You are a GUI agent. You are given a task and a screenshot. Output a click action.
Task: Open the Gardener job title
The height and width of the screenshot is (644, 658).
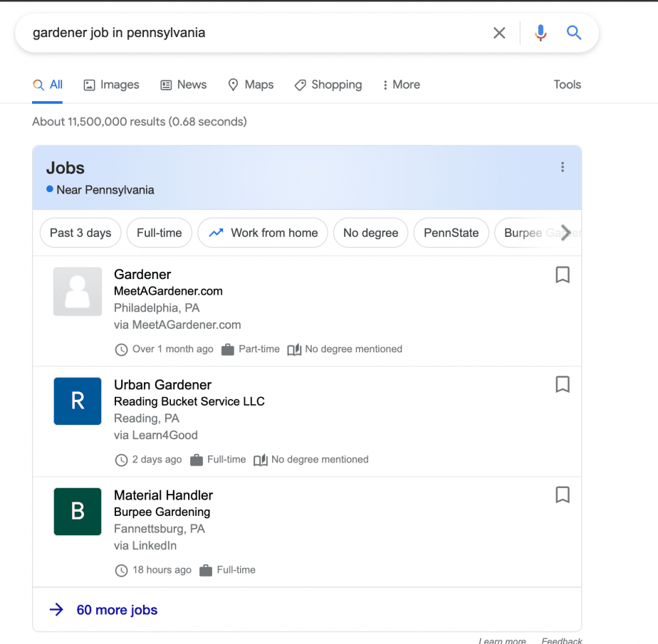click(x=142, y=275)
